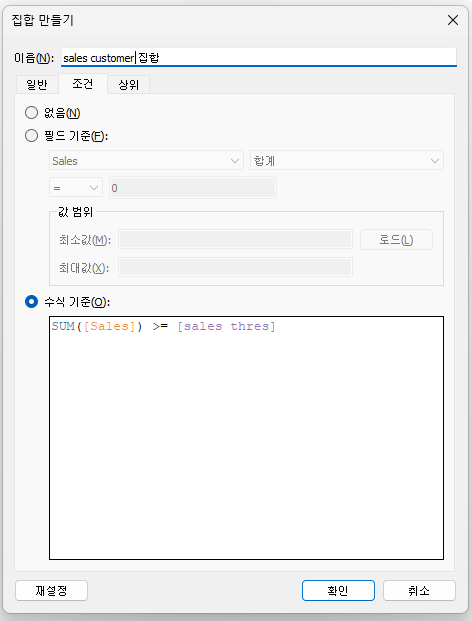472x621 pixels.
Task: Click the 최대값(X) input field
Action: [x=236, y=267]
